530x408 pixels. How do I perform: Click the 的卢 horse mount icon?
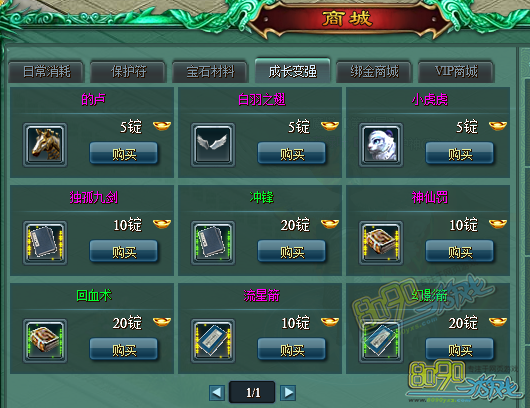pyautogui.click(x=45, y=145)
